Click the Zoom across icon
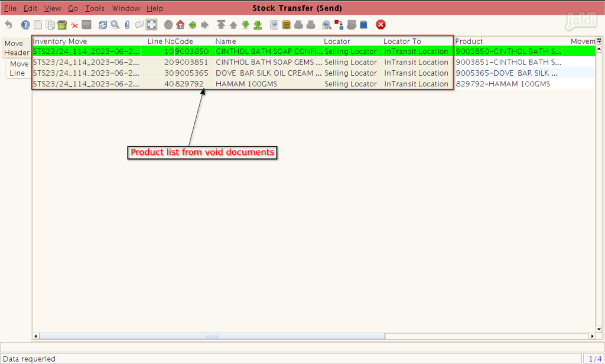 327,25
